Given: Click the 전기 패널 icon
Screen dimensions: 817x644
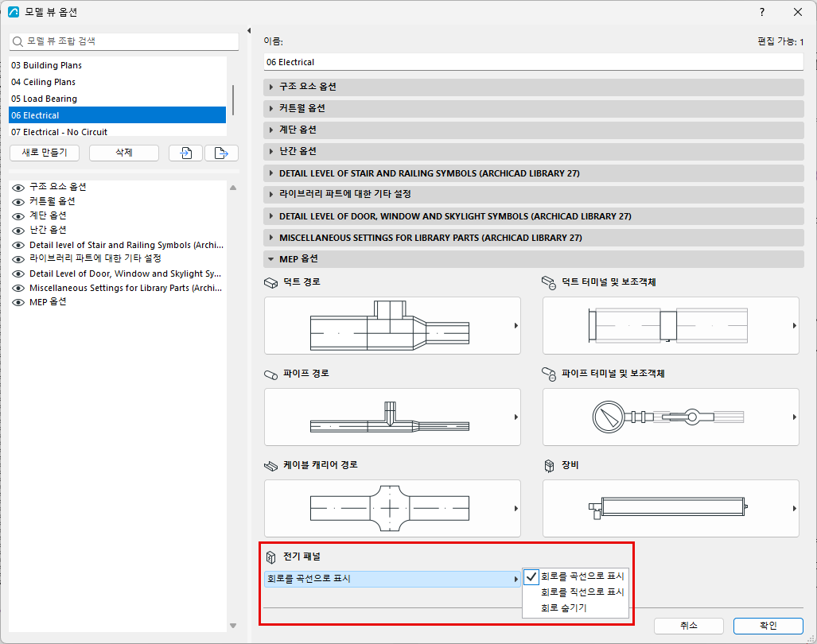Looking at the screenshot, I should pos(271,557).
